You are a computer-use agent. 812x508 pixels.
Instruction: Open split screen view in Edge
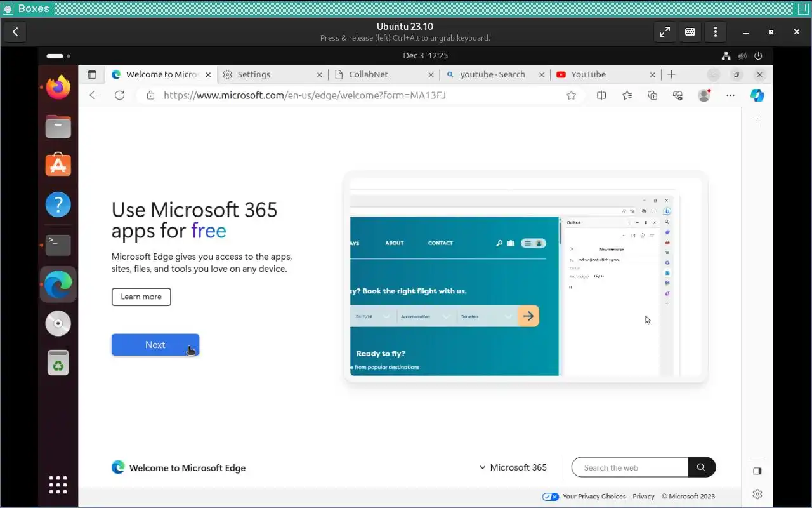[601, 95]
